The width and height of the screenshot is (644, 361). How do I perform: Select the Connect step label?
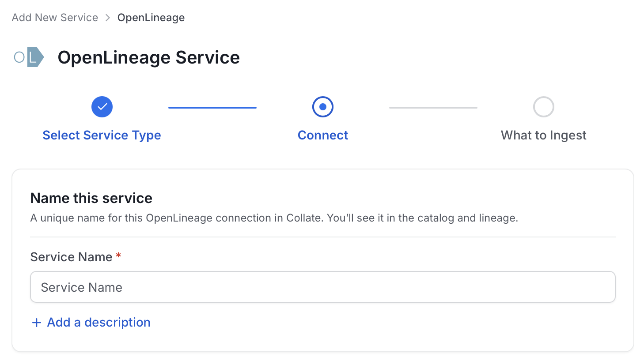coord(323,135)
